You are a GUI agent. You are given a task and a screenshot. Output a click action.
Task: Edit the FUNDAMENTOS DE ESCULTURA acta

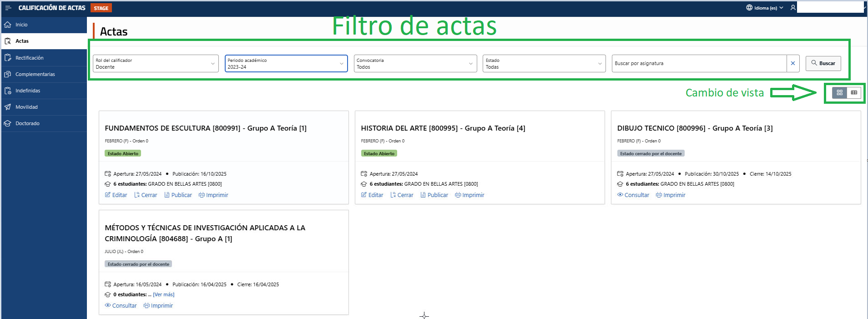click(116, 195)
